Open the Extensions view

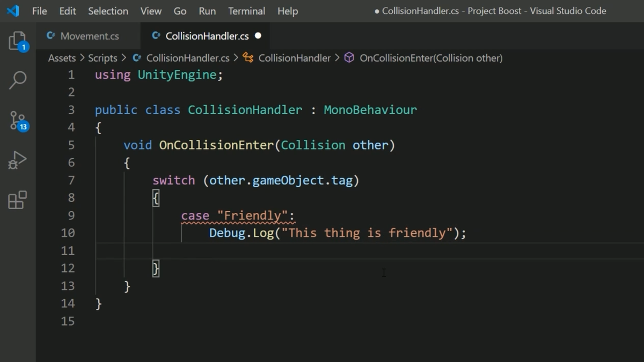17,200
